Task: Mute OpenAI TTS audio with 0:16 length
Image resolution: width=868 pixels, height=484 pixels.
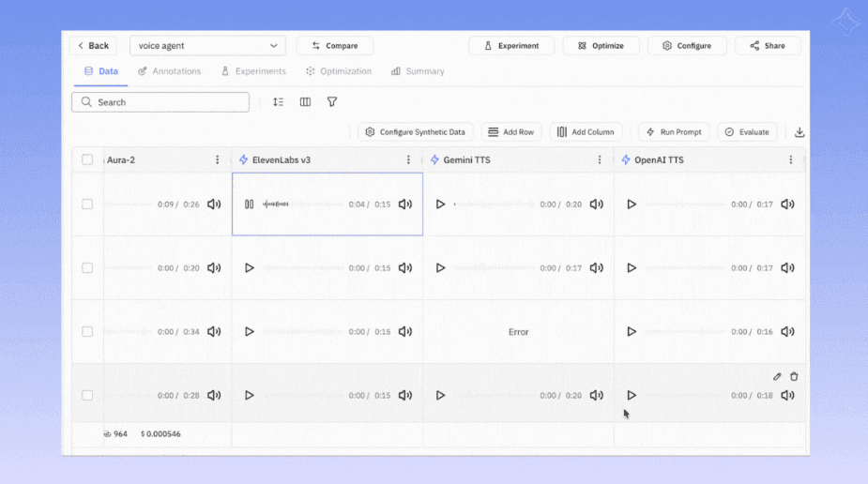Action: pyautogui.click(x=787, y=331)
